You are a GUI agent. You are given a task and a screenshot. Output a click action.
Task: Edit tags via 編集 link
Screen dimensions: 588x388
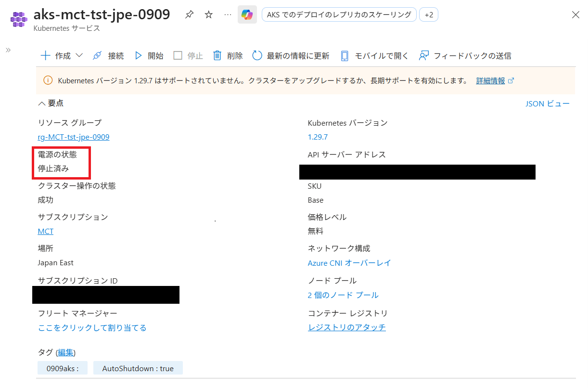click(x=65, y=352)
